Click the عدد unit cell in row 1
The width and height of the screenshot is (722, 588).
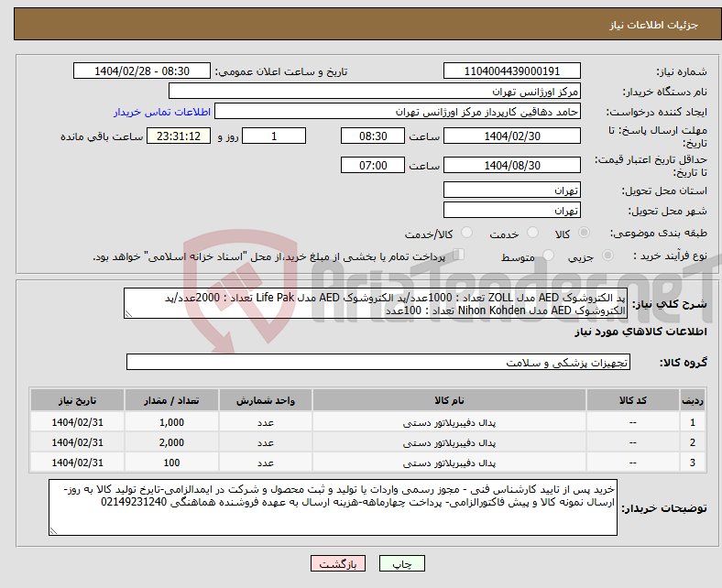click(266, 422)
